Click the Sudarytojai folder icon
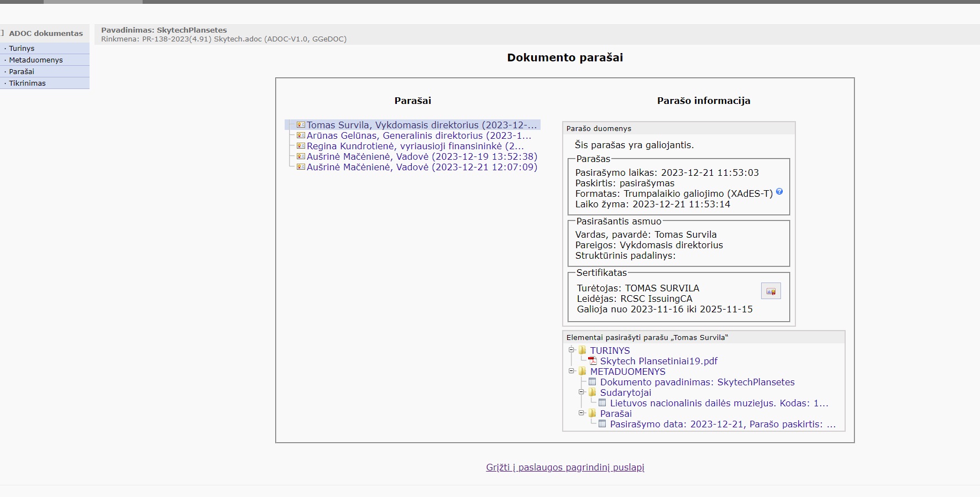980x497 pixels. point(592,393)
